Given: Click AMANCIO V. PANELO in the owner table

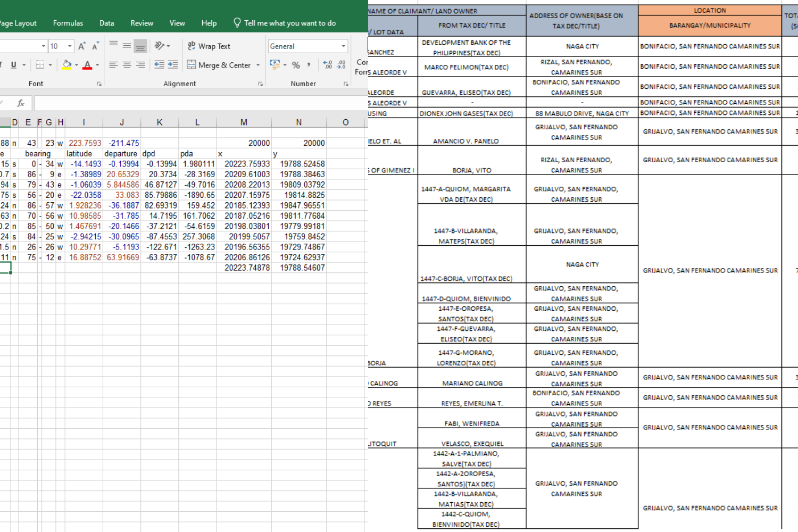Looking at the screenshot, I should pyautogui.click(x=466, y=142).
